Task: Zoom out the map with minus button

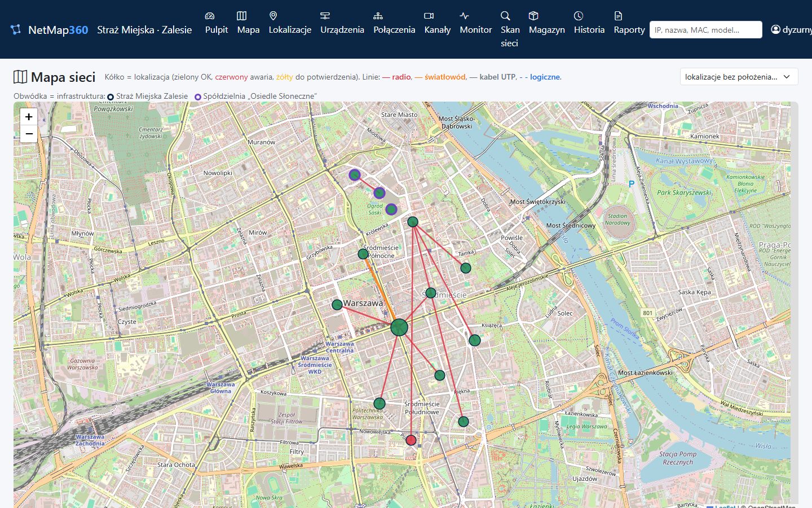Action: coord(29,134)
